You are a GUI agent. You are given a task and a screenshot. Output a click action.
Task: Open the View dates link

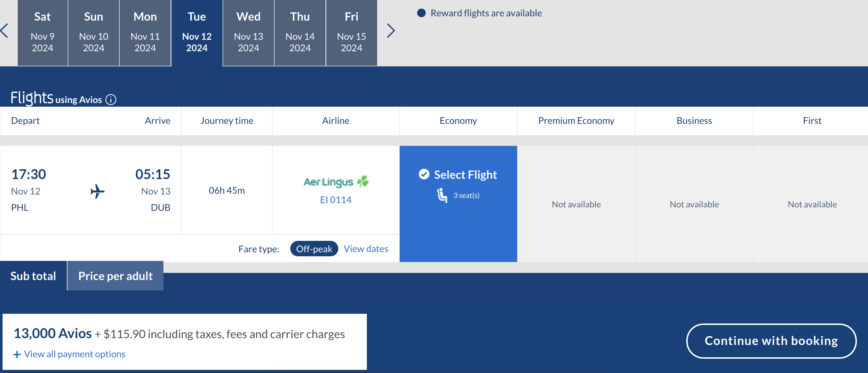[x=366, y=249]
